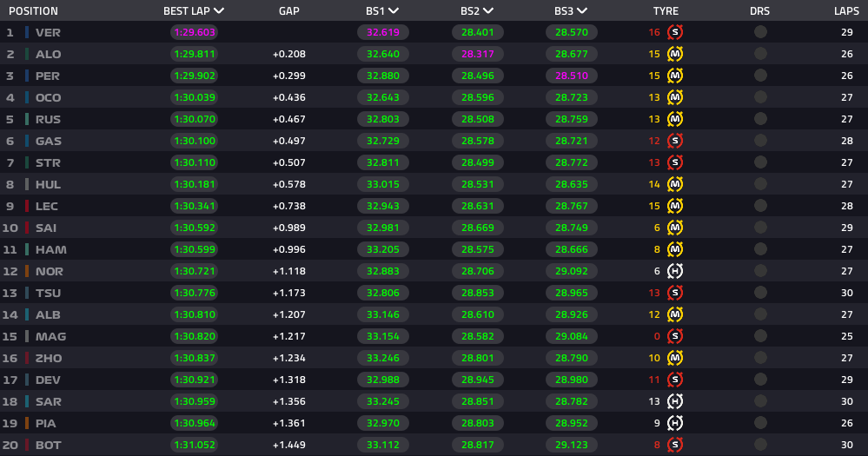Click PIA's hard tyre icon
Image resolution: width=868 pixels, height=456 pixels.
click(x=674, y=423)
